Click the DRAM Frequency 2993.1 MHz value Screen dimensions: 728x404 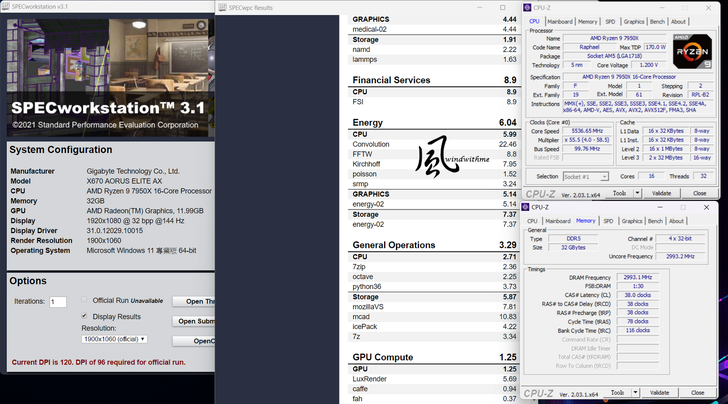[x=637, y=277]
